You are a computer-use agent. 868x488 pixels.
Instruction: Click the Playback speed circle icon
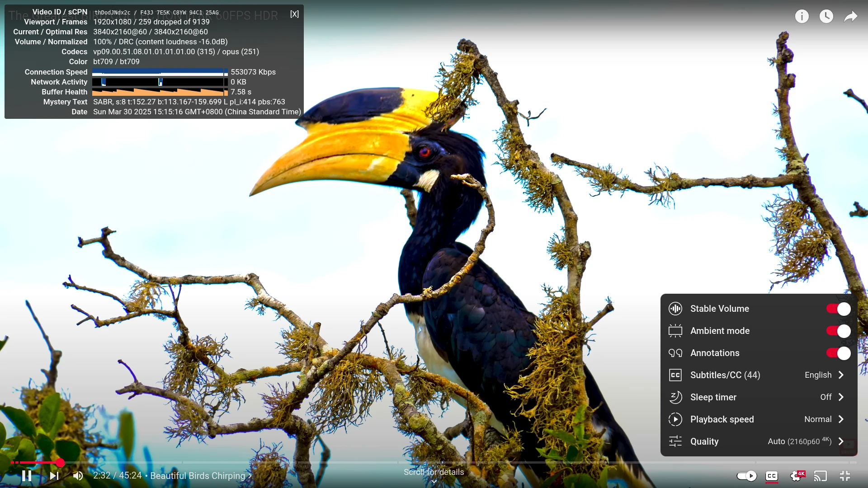coord(675,419)
